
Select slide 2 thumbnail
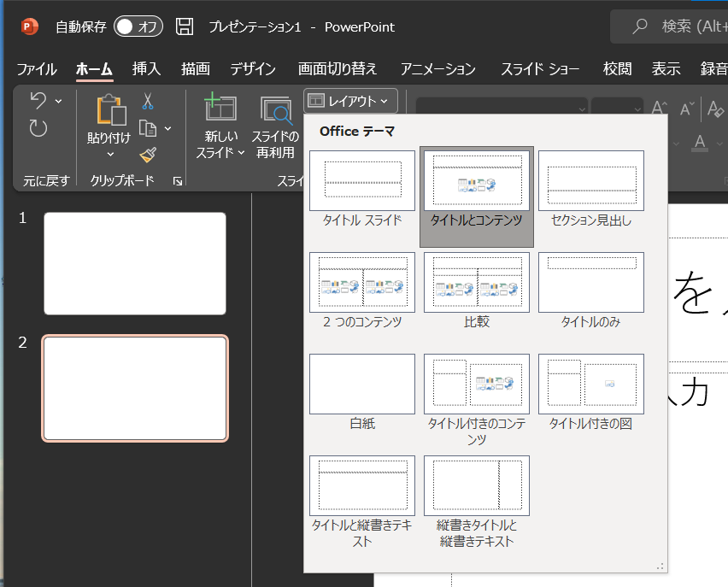135,388
